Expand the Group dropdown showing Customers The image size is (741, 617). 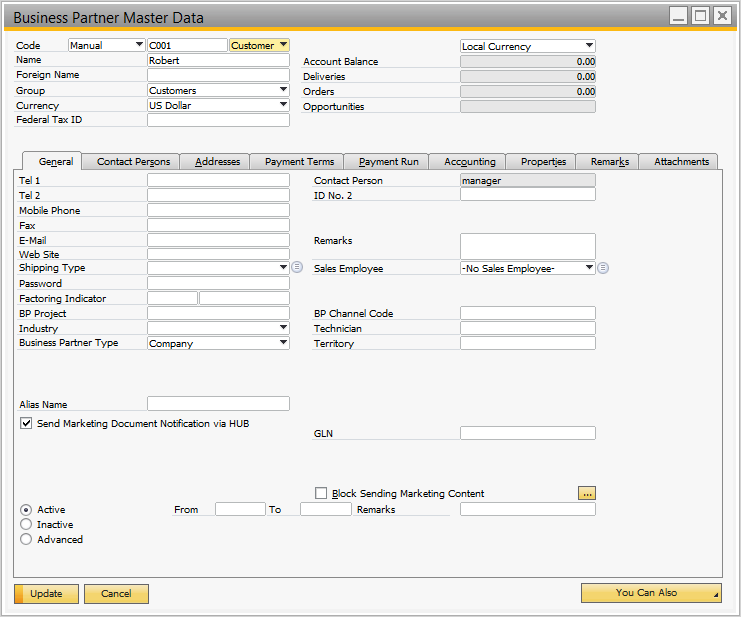click(x=283, y=90)
